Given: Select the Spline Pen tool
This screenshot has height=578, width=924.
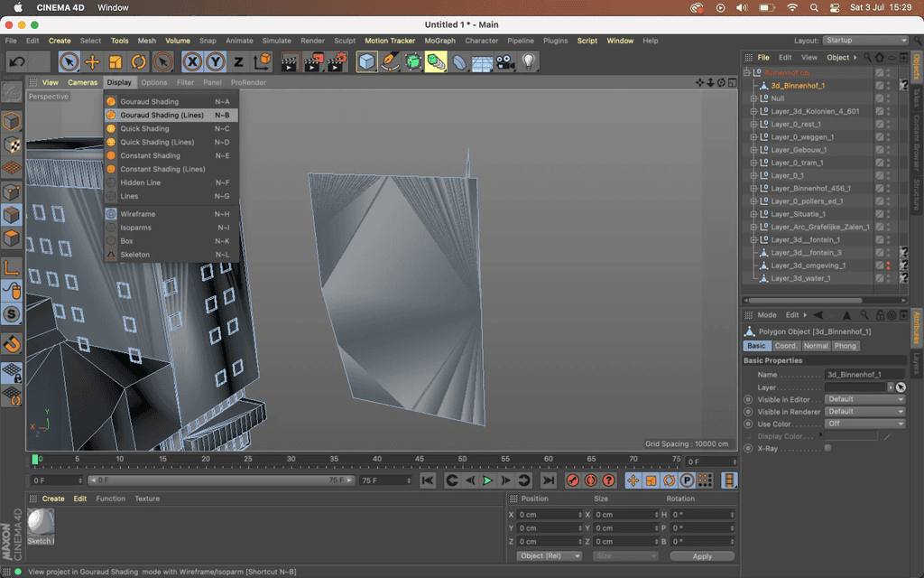Looking at the screenshot, I should 388,61.
